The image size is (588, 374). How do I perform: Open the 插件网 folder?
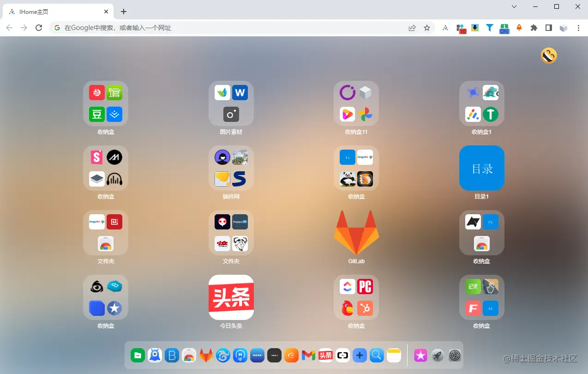coord(231,168)
